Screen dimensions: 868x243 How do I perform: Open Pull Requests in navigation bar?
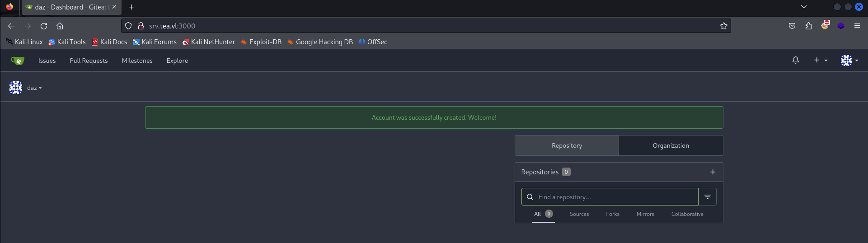[89, 61]
